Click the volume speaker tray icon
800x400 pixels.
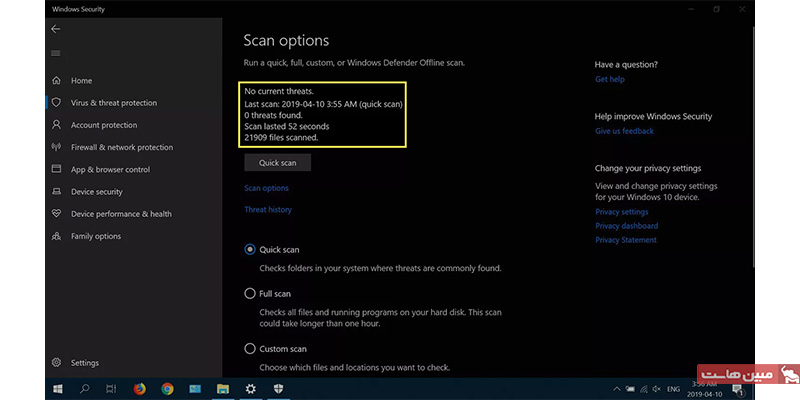point(657,389)
